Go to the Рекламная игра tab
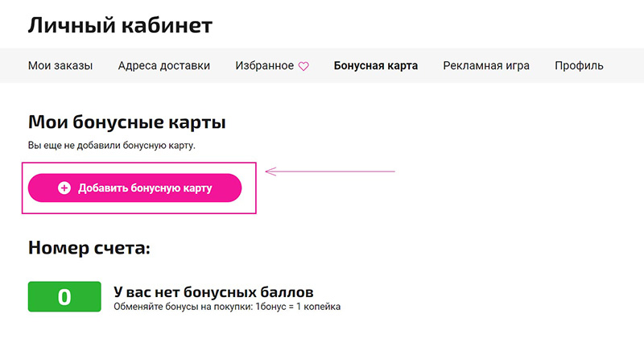This screenshot has height=347, width=644. (486, 66)
